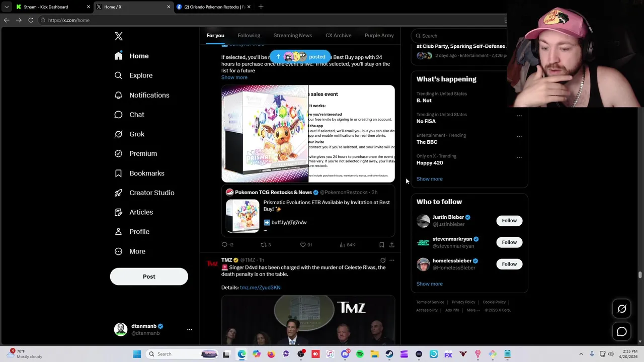Open the floating messages chat button

[x=622, y=332]
